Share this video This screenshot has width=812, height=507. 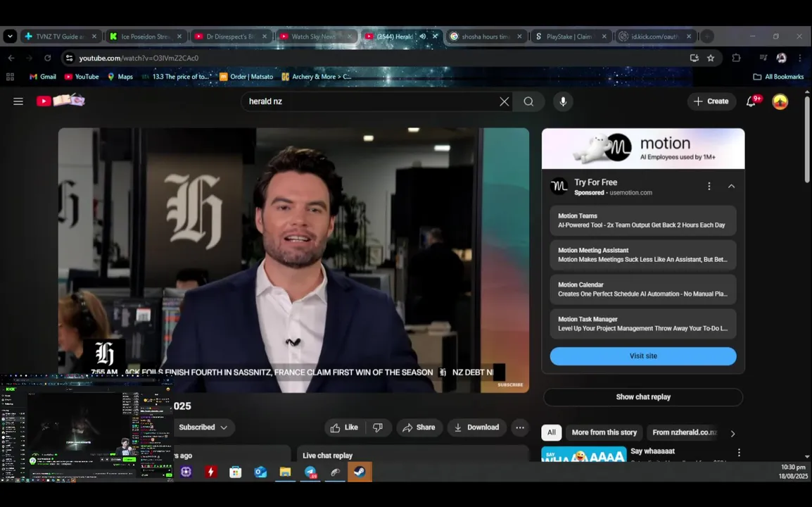pyautogui.click(x=419, y=427)
